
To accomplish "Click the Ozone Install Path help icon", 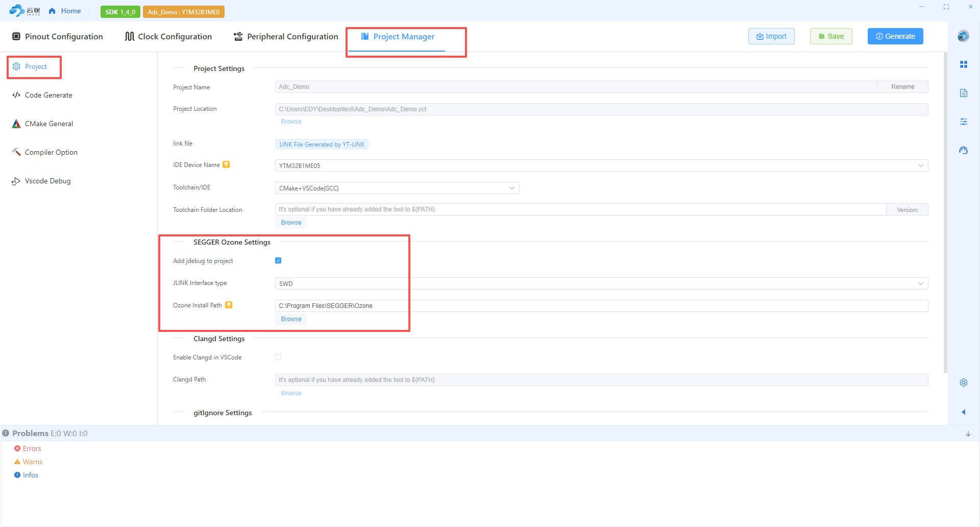I will pyautogui.click(x=229, y=305).
